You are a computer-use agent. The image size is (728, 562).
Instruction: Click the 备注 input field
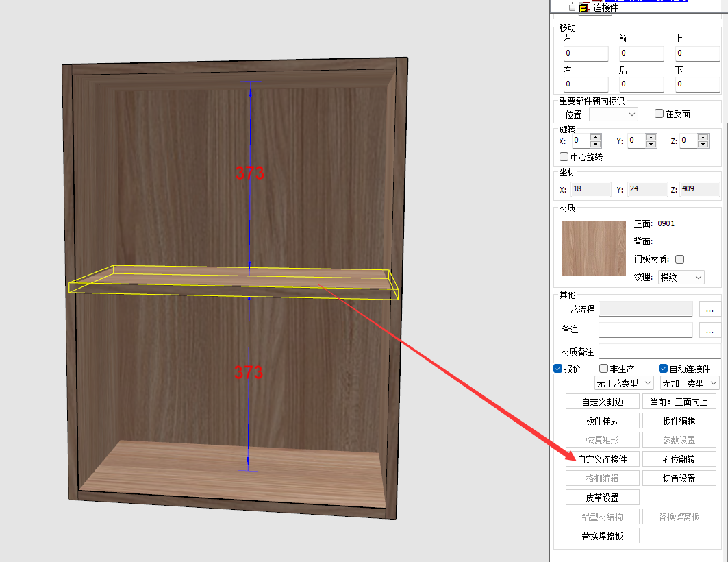[x=645, y=330]
